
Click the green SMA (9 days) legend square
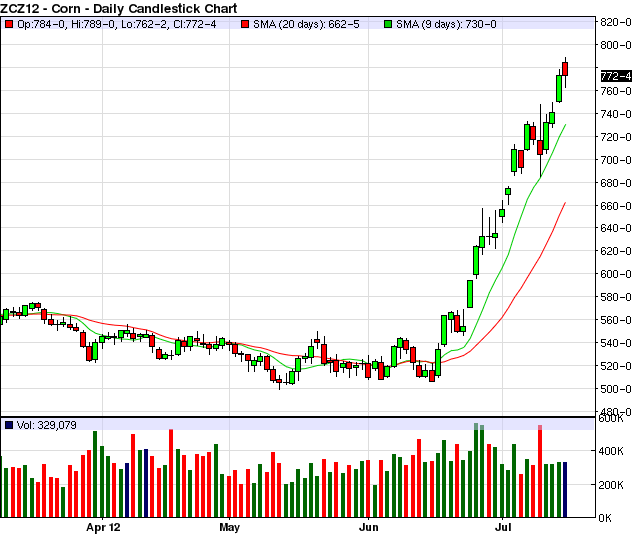click(x=388, y=24)
